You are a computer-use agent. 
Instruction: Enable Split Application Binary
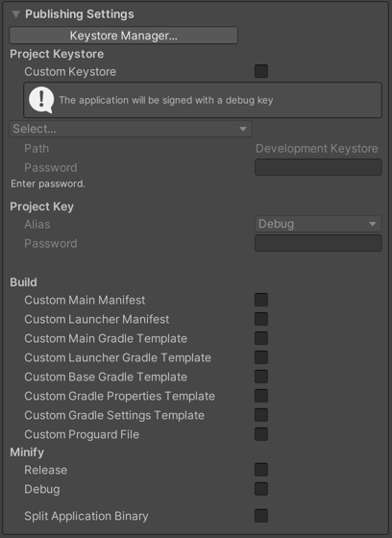tap(261, 516)
